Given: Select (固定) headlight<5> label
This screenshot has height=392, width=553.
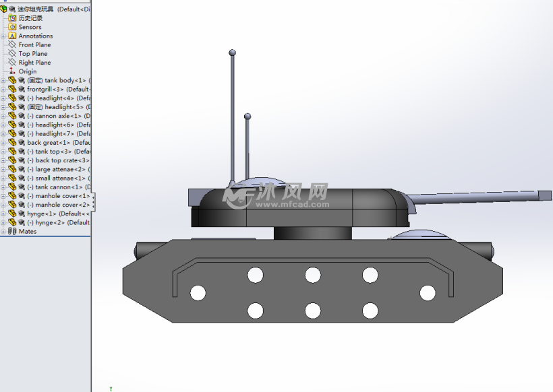Looking at the screenshot, I should 55,107.
